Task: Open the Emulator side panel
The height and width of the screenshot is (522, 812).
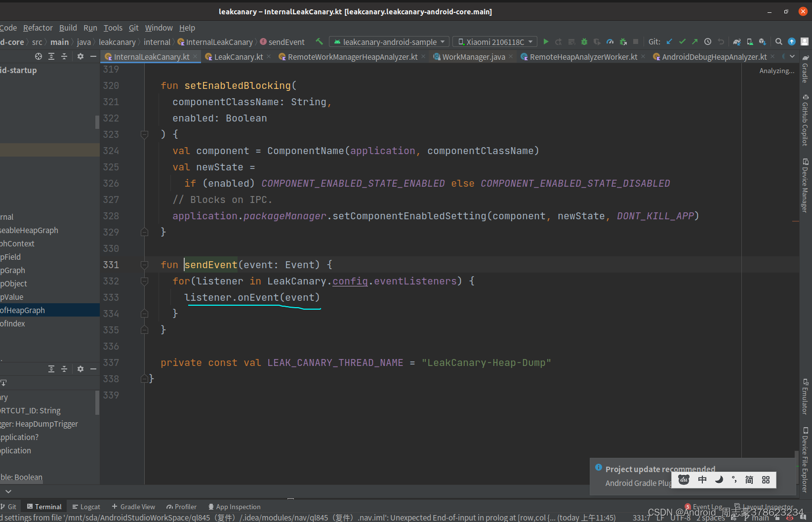Action: 805,397
